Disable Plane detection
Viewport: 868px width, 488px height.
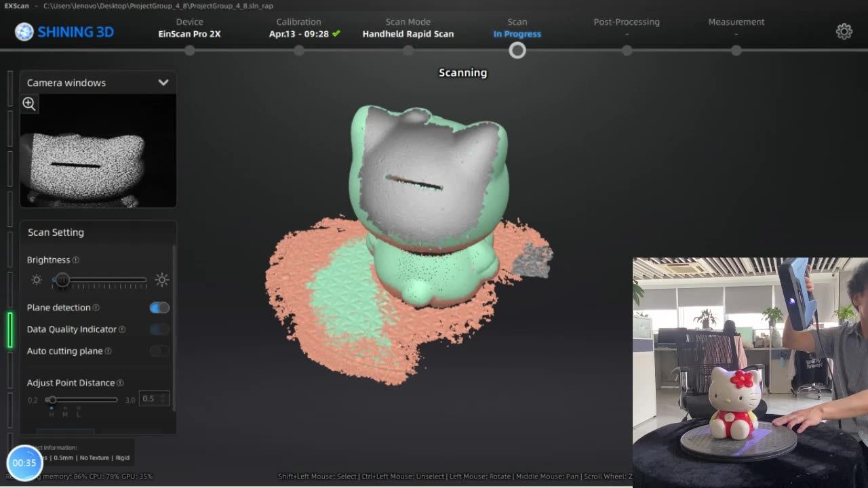158,307
